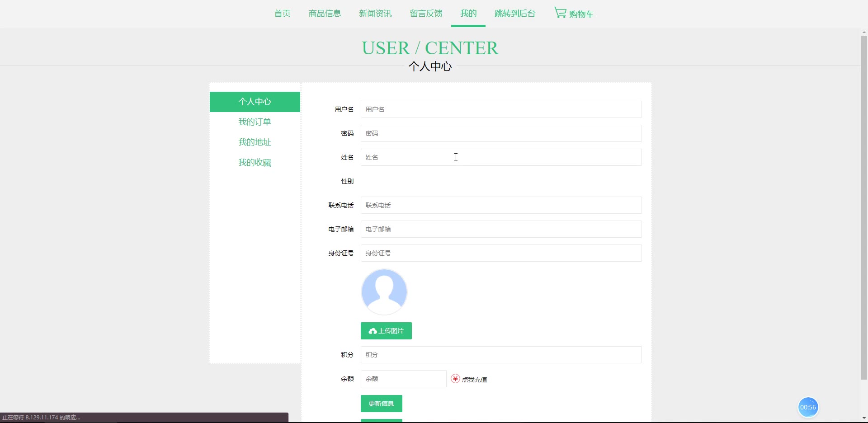Click the 密码 field label
This screenshot has width=868, height=423.
[x=347, y=133]
